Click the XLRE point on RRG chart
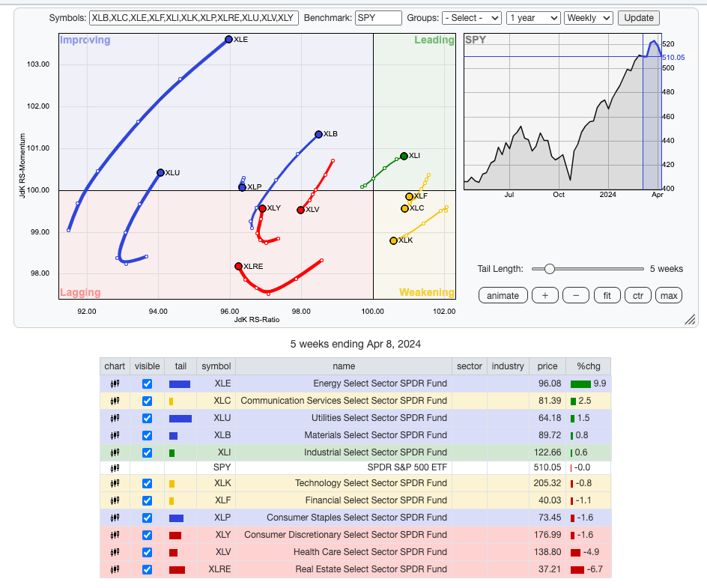The width and height of the screenshot is (707, 588). tap(238, 267)
